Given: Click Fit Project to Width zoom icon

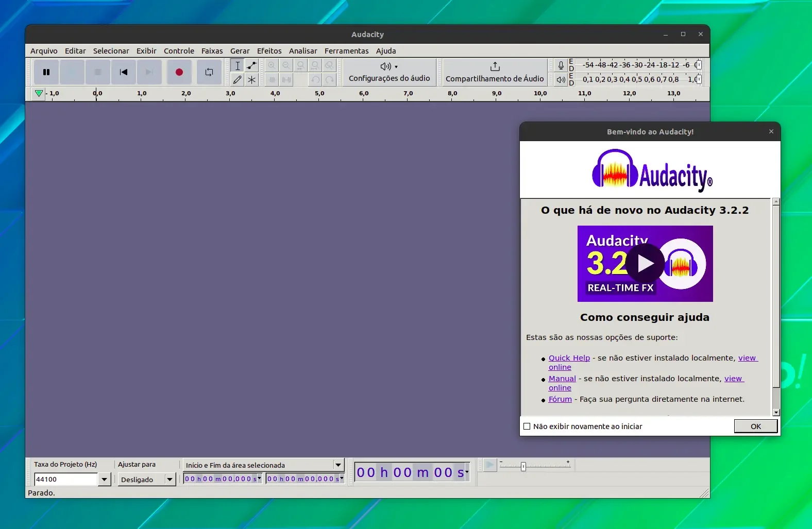Looking at the screenshot, I should point(315,65).
